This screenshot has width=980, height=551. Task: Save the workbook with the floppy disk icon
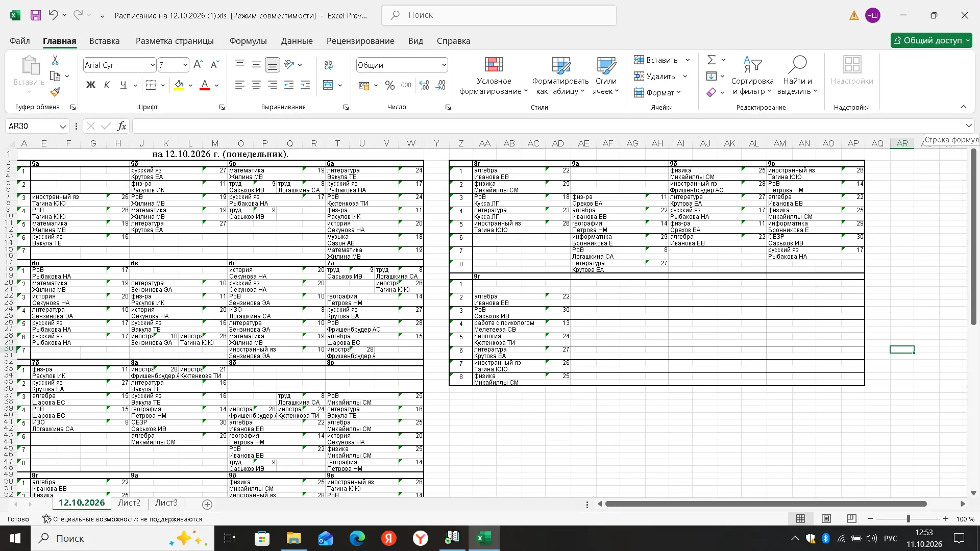36,15
